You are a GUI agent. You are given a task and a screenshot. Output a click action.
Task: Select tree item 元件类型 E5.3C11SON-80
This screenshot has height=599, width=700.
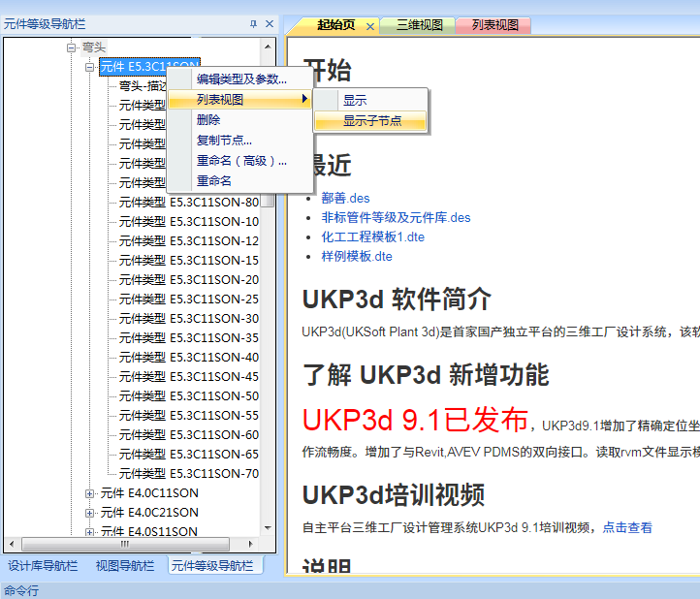189,203
